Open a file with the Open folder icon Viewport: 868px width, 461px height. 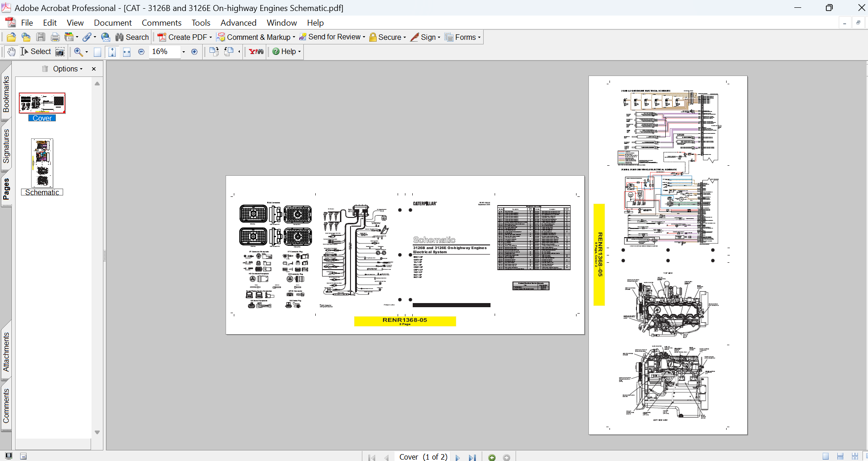(x=11, y=37)
